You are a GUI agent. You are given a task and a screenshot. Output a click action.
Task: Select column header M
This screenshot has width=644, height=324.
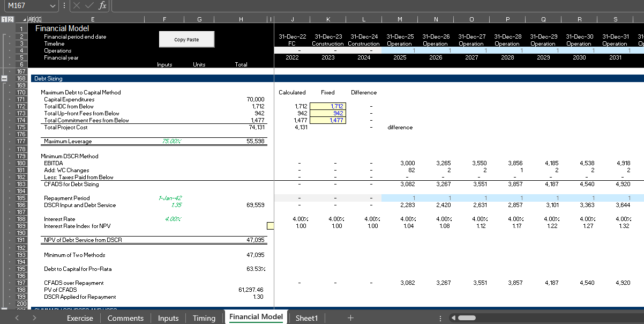[400, 19]
